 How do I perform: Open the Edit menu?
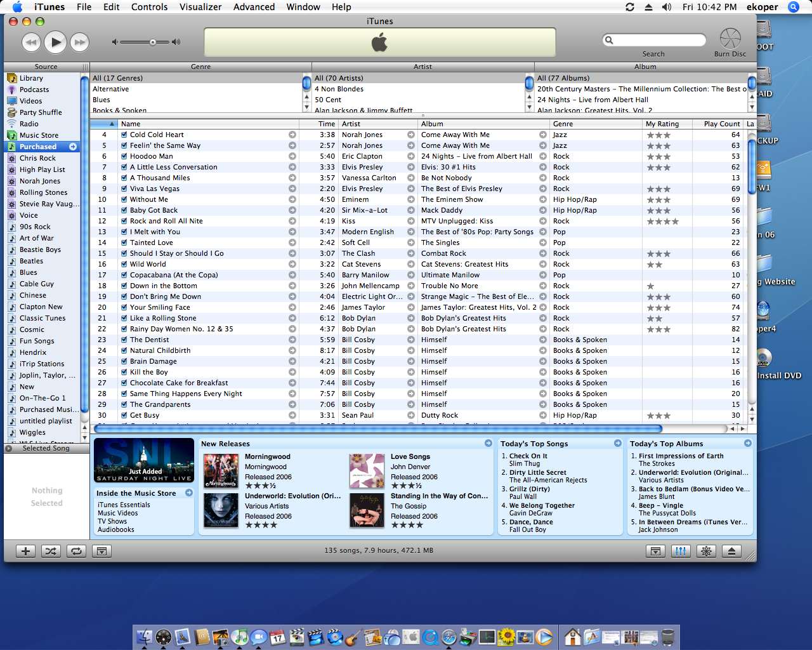click(112, 7)
